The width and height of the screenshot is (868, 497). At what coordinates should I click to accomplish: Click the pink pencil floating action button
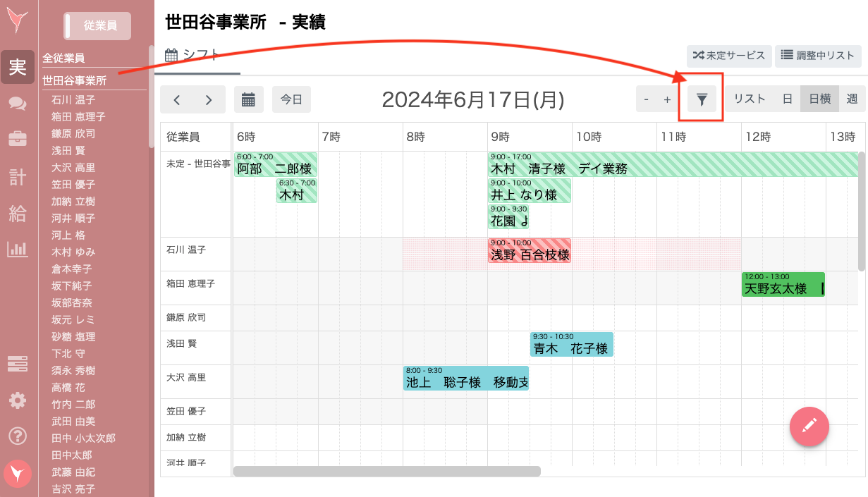pos(809,427)
